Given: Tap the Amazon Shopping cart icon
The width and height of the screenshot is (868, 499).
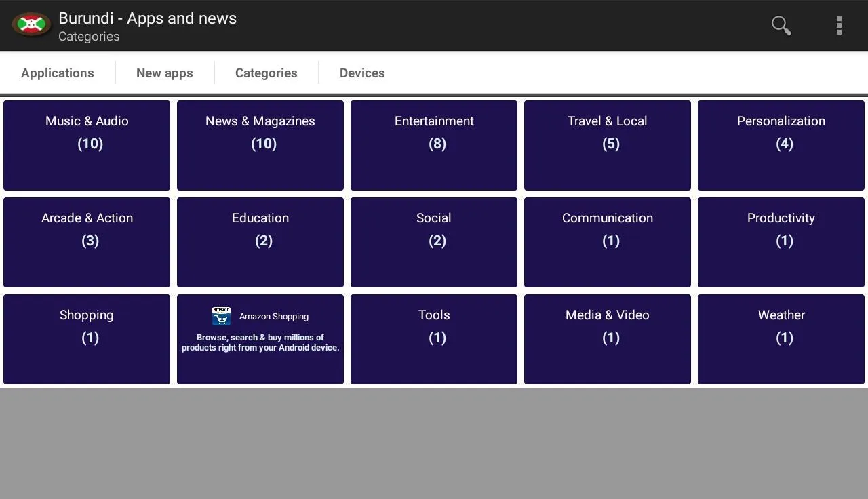Looking at the screenshot, I should (x=221, y=316).
